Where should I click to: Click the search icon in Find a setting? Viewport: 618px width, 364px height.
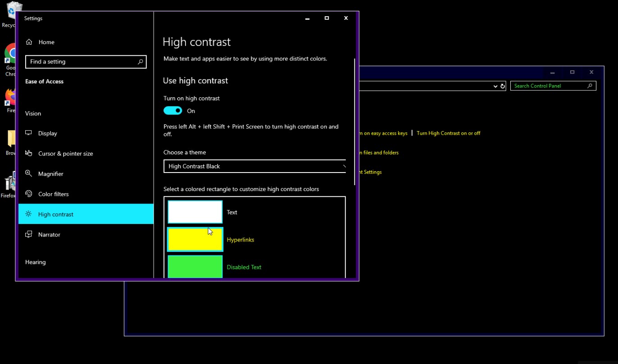pos(140,62)
